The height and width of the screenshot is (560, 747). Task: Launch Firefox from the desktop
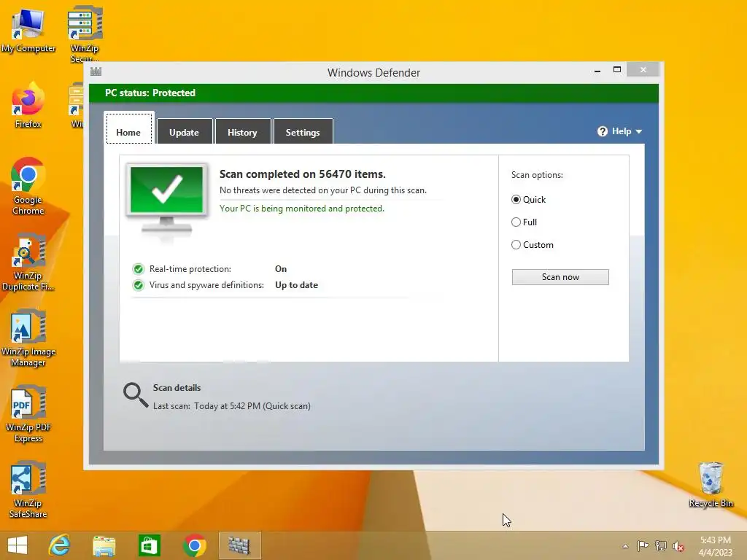(28, 106)
